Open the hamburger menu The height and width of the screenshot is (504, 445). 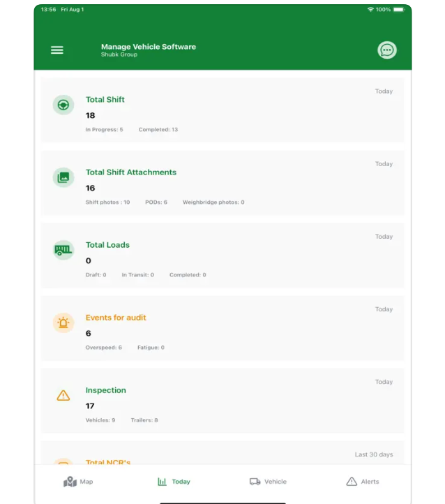[57, 50]
